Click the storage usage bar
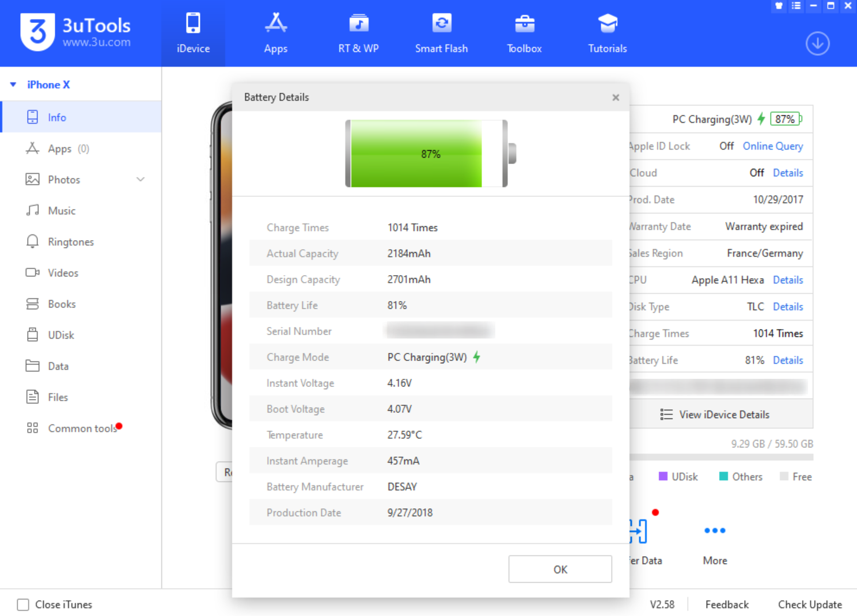 (721, 457)
